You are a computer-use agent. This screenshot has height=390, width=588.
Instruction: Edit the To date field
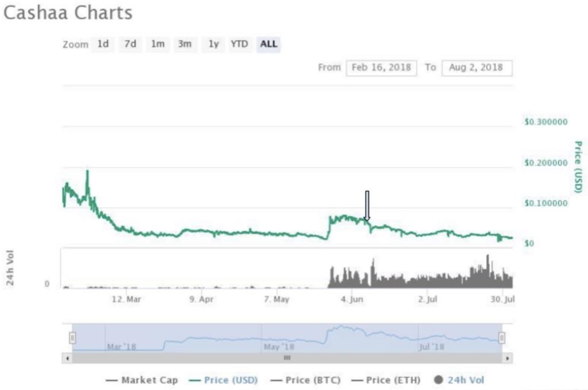(477, 68)
